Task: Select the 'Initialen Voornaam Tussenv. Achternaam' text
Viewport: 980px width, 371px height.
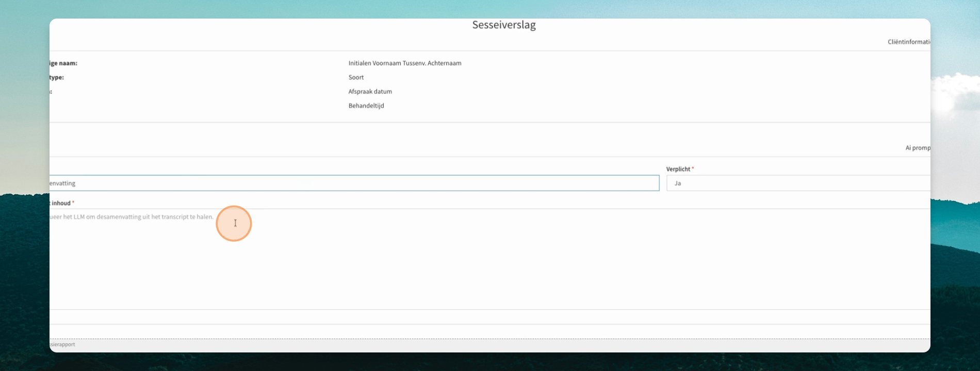Action: coord(405,63)
